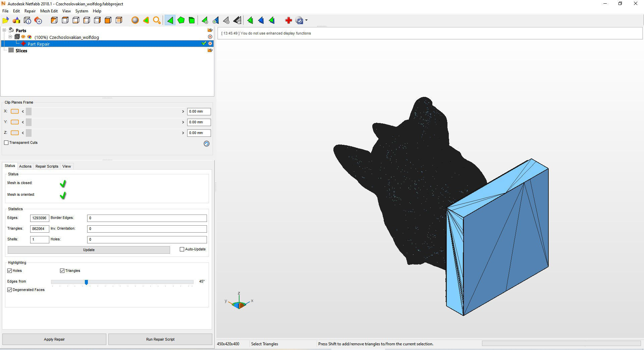Open the System menu
The image size is (644, 350).
click(82, 11)
